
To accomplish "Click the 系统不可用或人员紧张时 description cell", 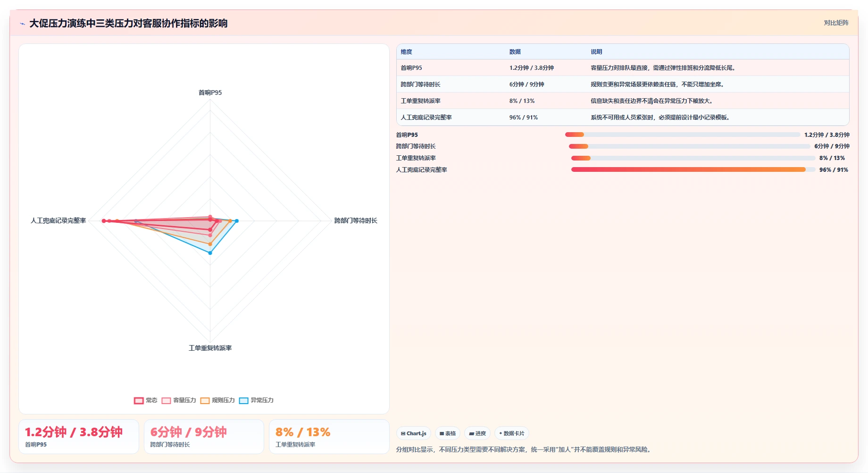I will pos(718,118).
